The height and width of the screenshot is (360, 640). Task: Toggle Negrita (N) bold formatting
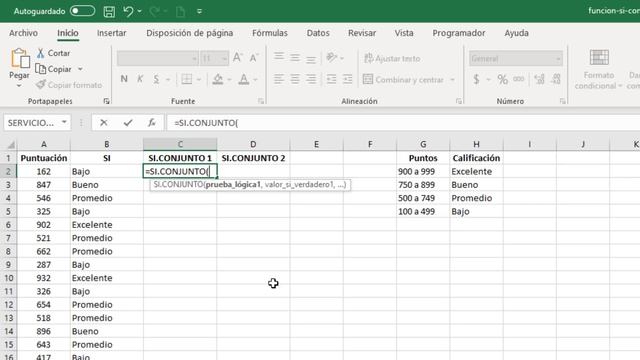(x=124, y=79)
